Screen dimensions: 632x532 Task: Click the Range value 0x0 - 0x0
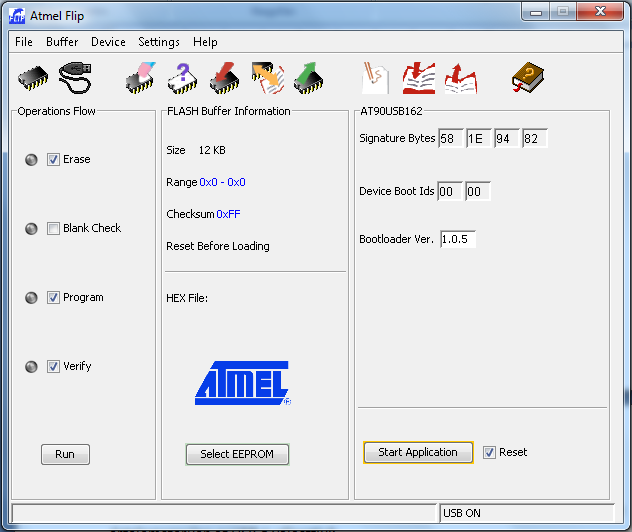pyautogui.click(x=222, y=182)
